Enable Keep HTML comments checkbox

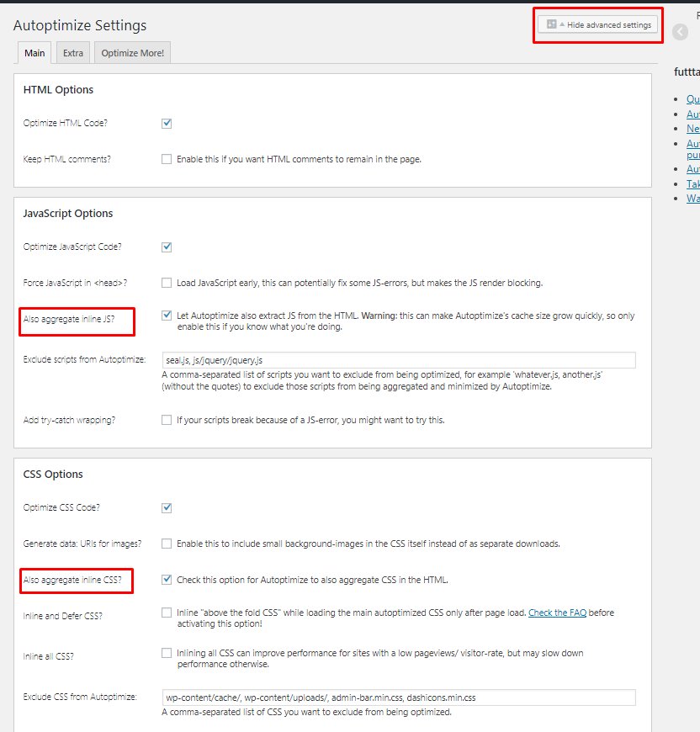[167, 159]
